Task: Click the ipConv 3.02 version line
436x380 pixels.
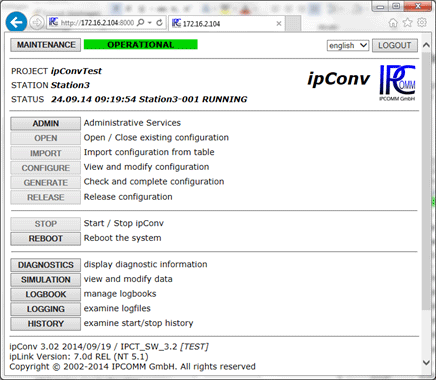Action: click(109, 347)
